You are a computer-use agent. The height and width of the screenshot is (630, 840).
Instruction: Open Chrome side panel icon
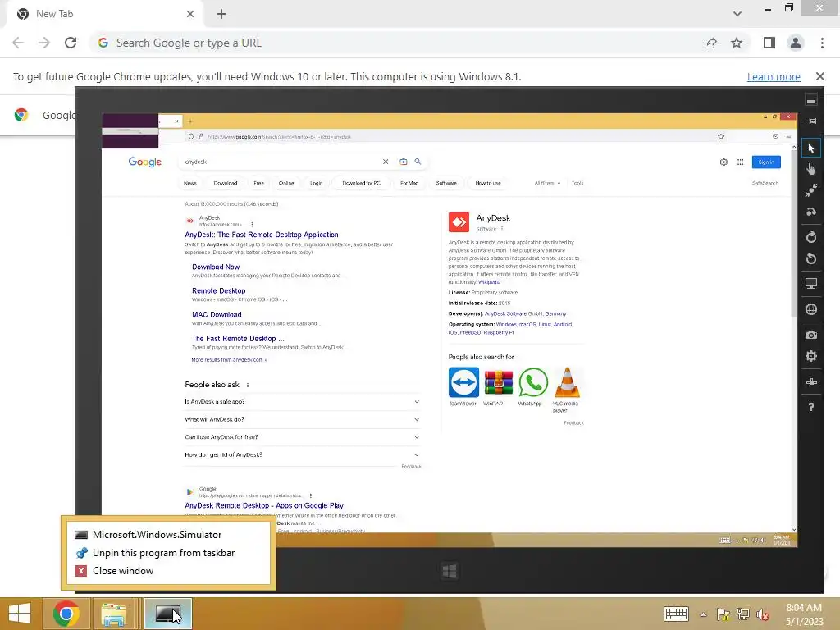[769, 43]
